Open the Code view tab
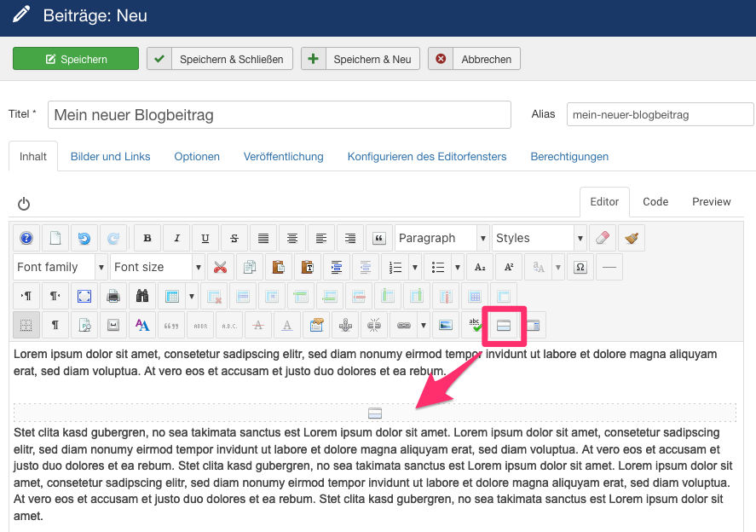Image resolution: width=756 pixels, height=532 pixels. [655, 202]
